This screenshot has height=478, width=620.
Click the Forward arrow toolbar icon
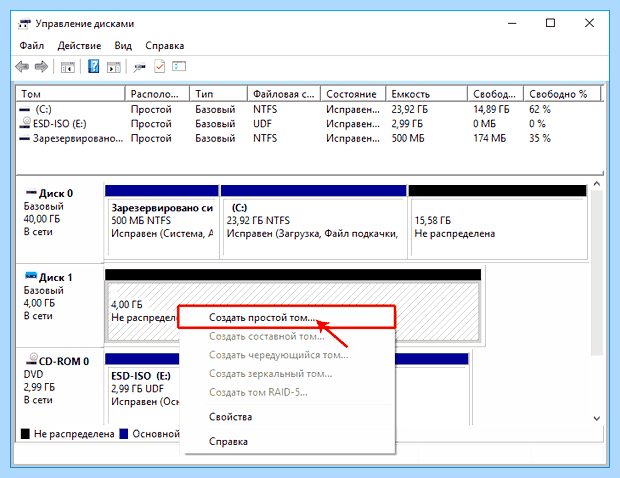(41, 67)
